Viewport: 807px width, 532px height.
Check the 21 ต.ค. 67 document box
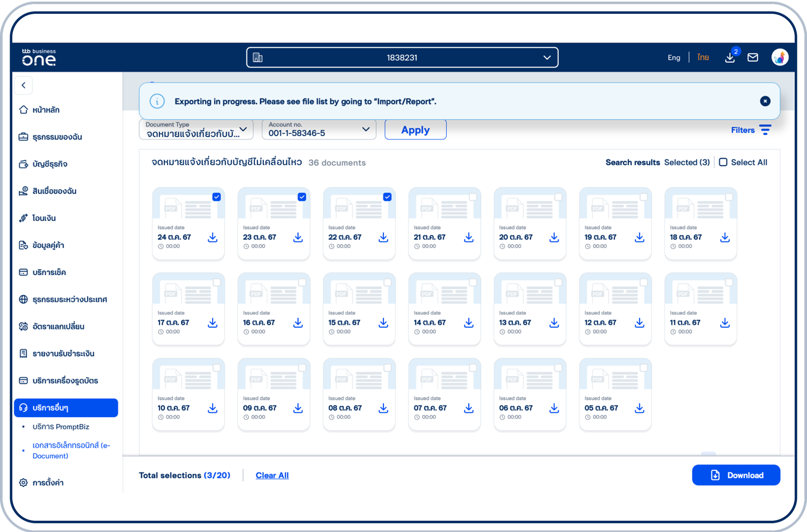click(x=472, y=197)
